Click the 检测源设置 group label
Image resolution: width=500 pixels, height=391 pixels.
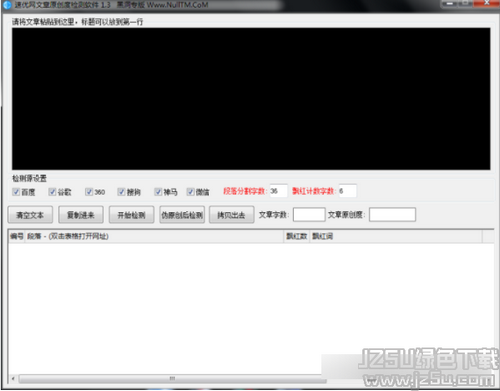30,178
